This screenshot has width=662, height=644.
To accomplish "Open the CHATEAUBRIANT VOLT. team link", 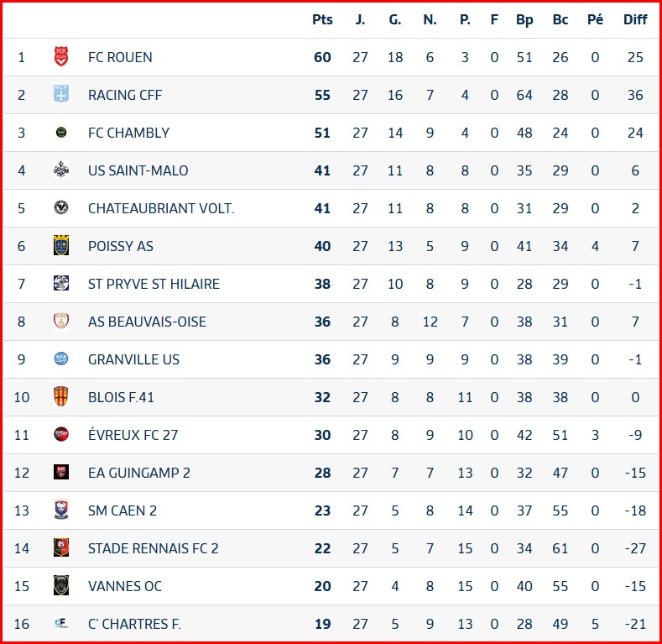I will click(161, 208).
